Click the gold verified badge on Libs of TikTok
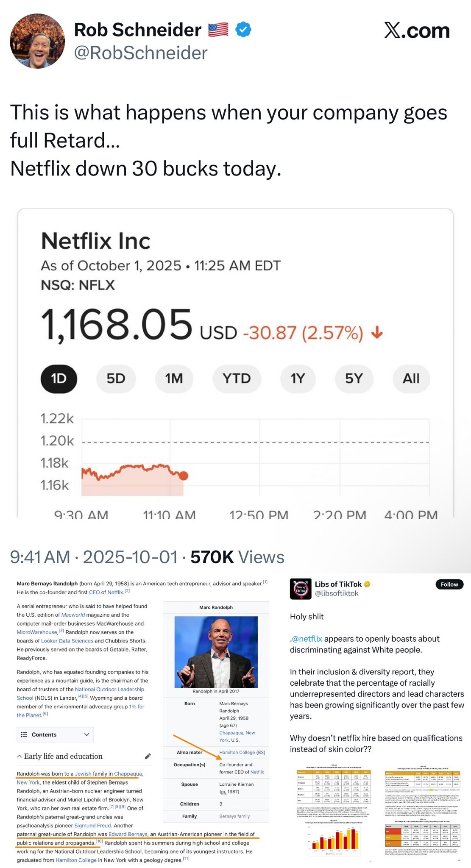 point(367,584)
